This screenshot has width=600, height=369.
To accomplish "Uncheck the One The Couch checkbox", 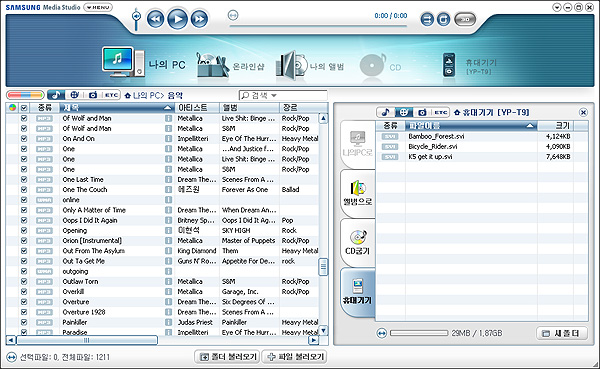I will coord(24,189).
